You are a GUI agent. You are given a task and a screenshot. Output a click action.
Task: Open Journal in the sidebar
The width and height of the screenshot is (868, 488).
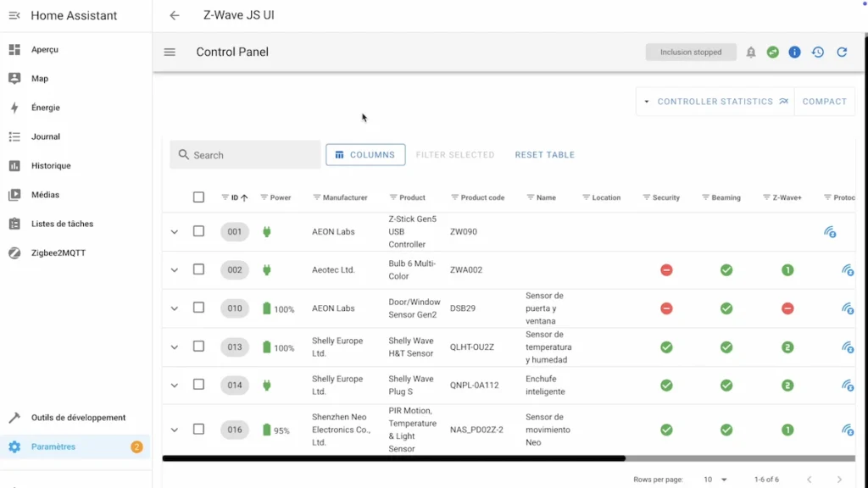75,136
